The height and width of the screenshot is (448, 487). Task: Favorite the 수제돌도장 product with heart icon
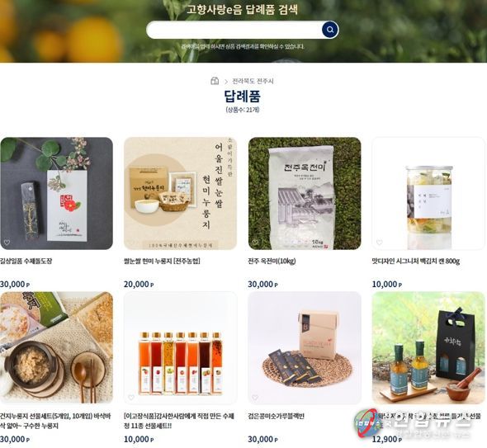[x=7, y=243]
